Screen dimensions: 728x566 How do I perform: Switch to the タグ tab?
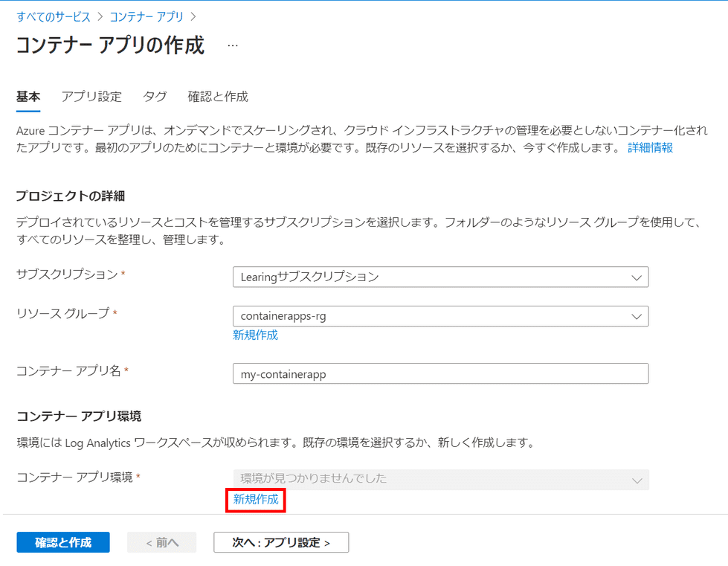tap(155, 97)
